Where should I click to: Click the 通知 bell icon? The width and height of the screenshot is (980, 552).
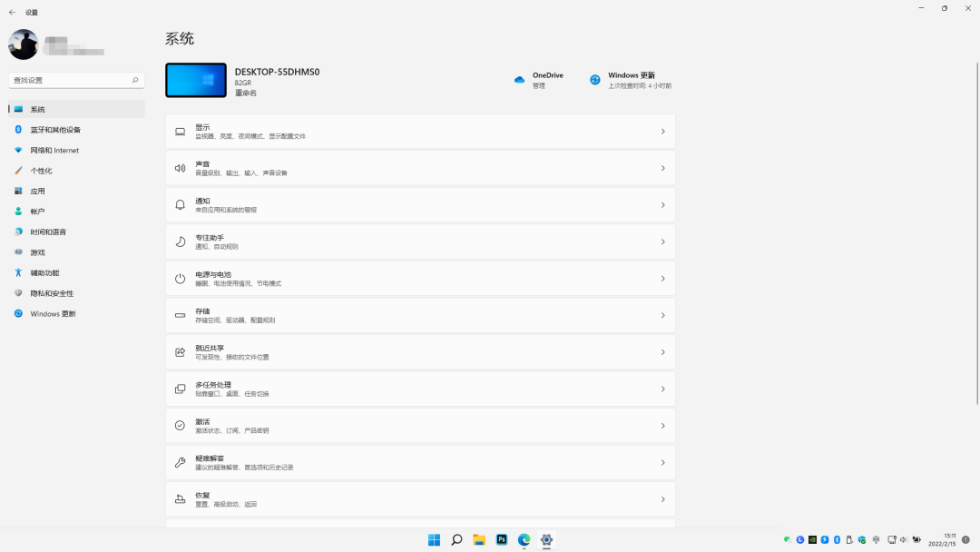tap(180, 205)
